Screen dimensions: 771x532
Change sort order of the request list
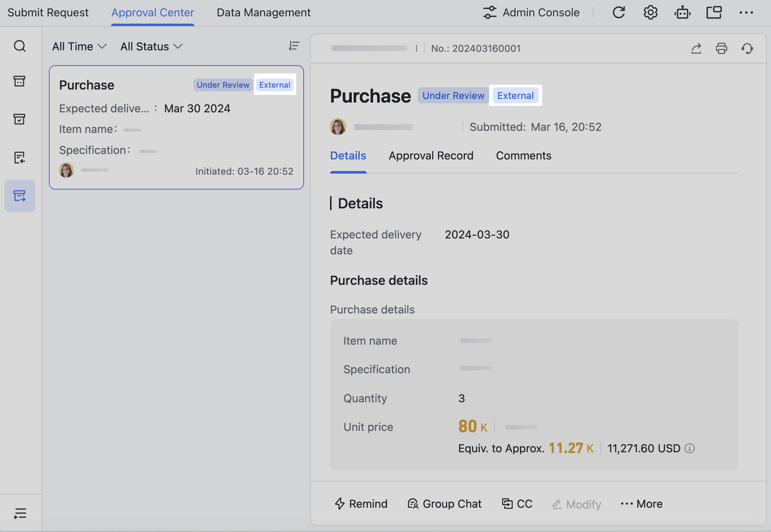click(x=294, y=46)
